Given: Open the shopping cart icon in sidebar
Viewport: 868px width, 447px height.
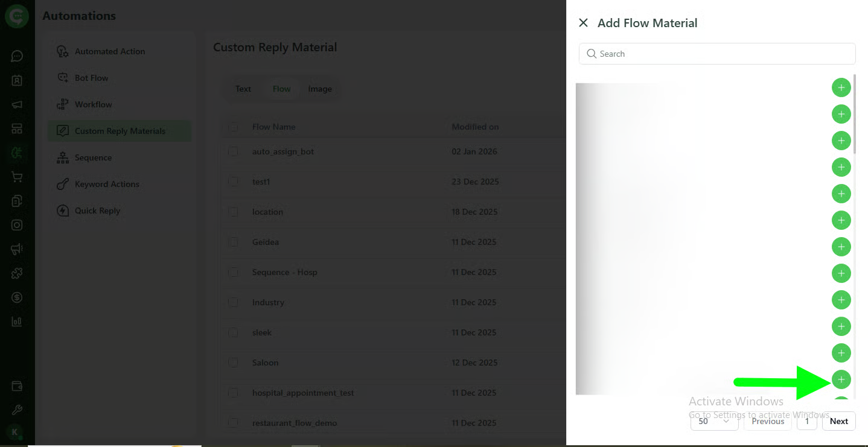Looking at the screenshot, I should 17,177.
